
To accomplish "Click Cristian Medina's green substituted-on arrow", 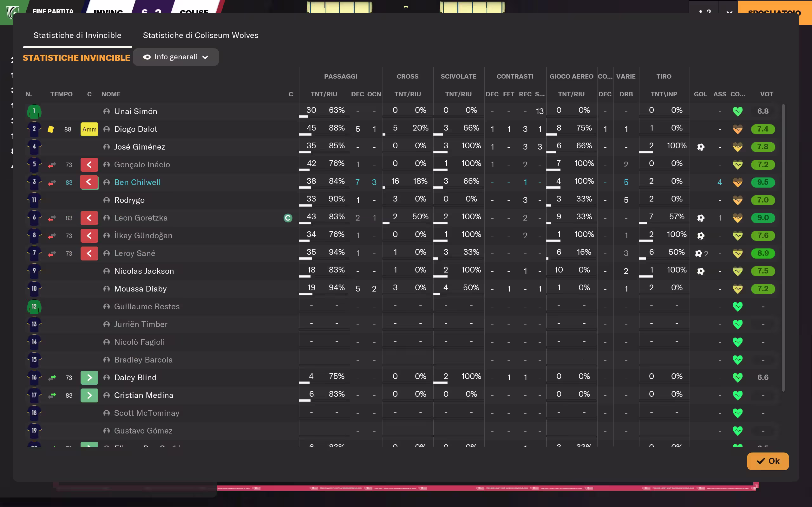I will [x=89, y=395].
